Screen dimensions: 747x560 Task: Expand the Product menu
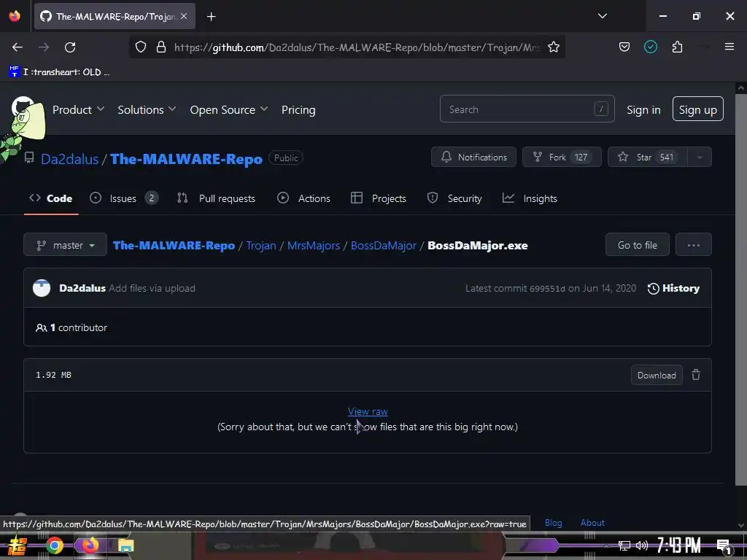(x=78, y=109)
